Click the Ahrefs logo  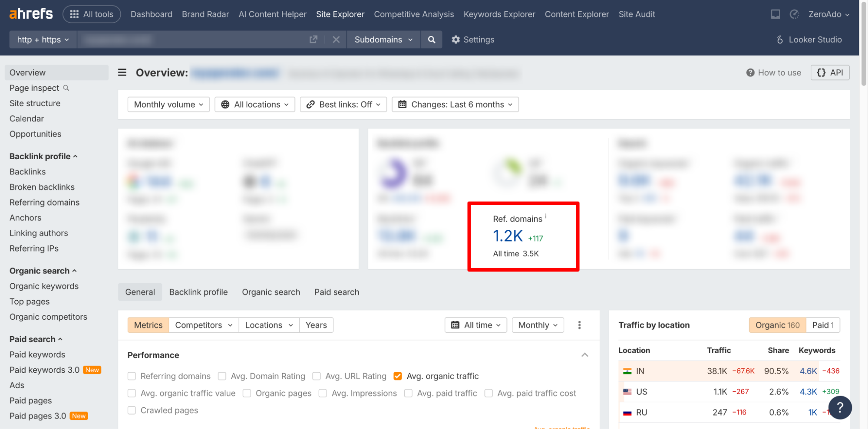[31, 14]
